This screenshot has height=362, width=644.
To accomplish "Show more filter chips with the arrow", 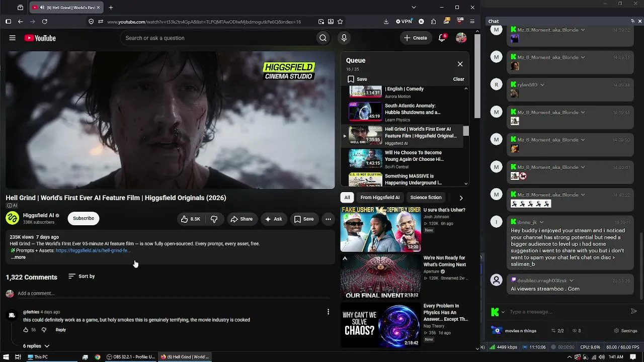I will click(461, 198).
